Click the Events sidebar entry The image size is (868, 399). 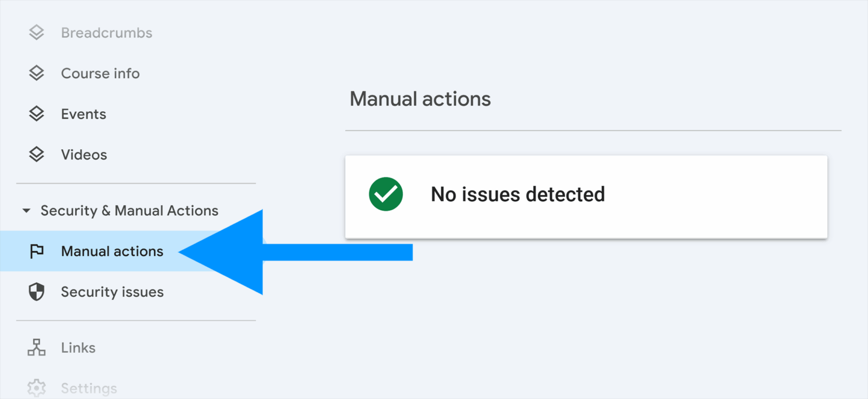83,114
